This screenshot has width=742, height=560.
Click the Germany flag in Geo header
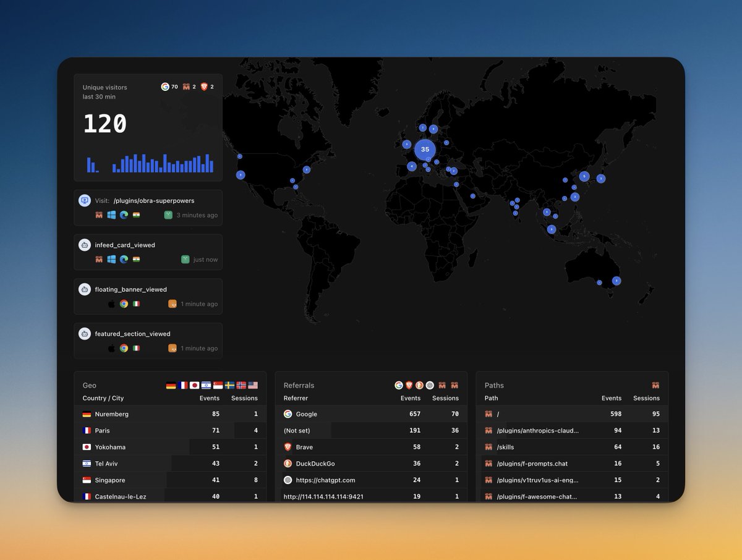tap(171, 385)
